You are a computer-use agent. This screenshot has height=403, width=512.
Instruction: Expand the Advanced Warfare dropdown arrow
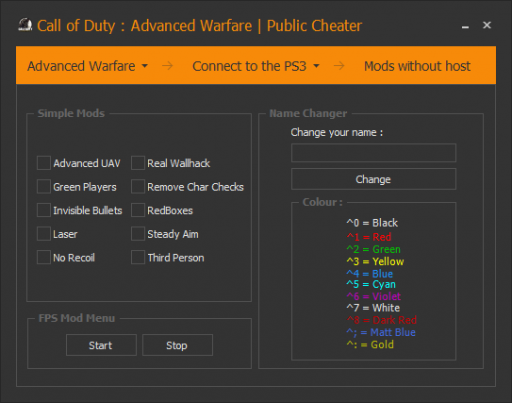pyautogui.click(x=145, y=66)
